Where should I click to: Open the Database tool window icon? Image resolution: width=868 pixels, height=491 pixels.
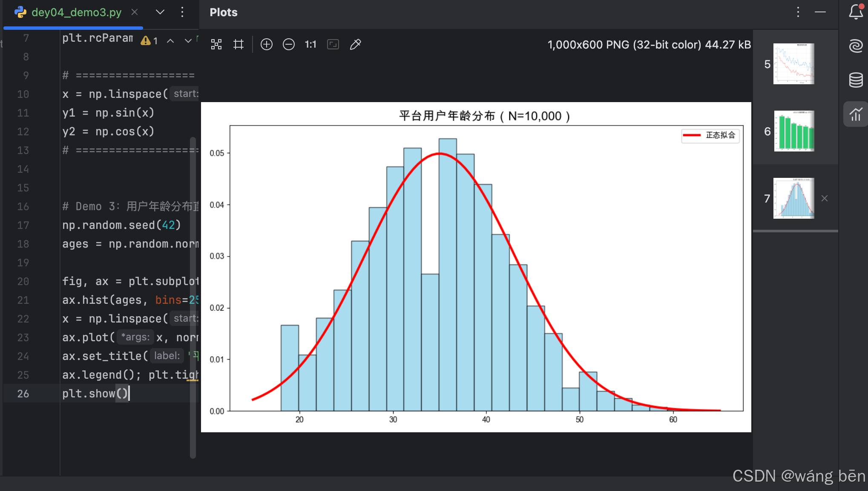856,80
